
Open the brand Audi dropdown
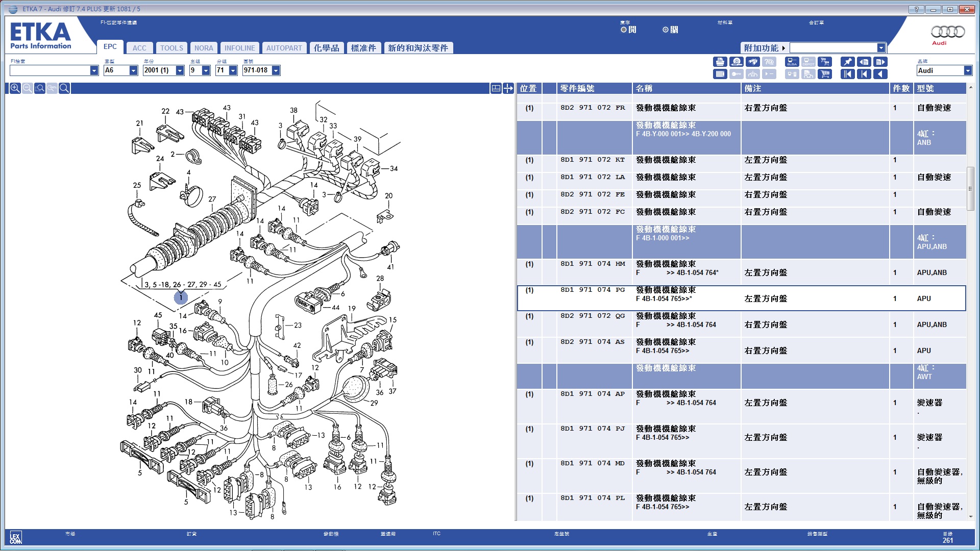968,70
